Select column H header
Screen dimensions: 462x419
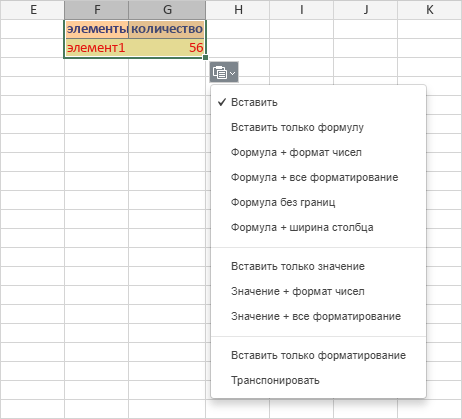(238, 10)
